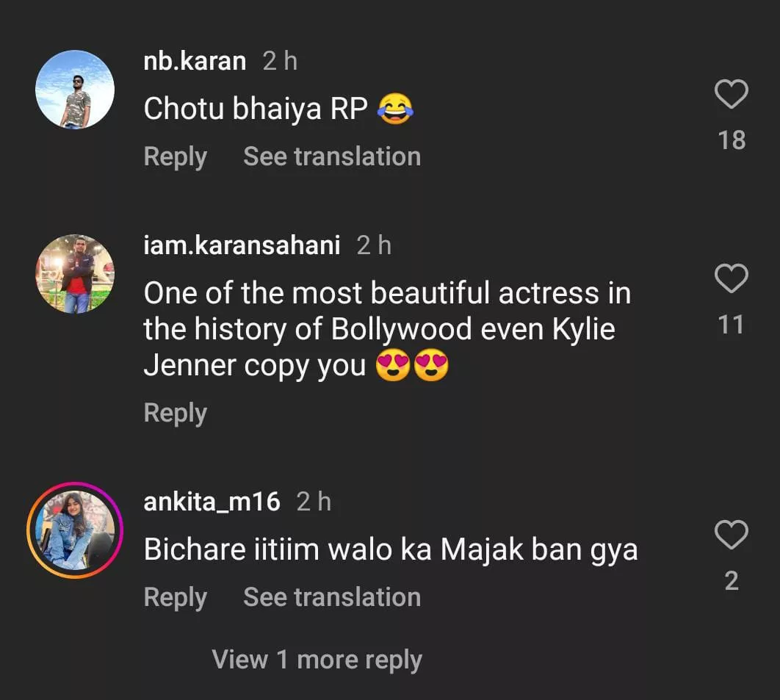Click the 2 likes count
Viewport: 780px width, 700px height.
pos(732,581)
